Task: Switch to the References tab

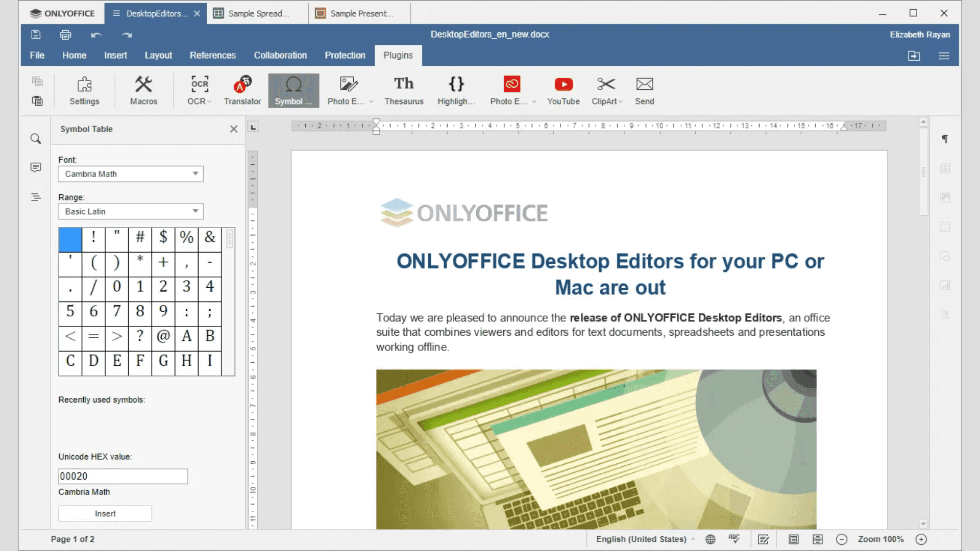Action: pos(213,55)
